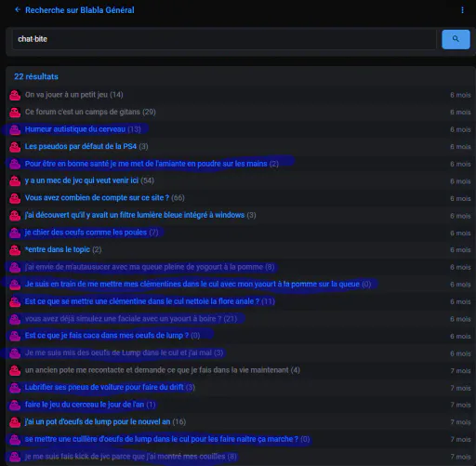Click the avatar beside "y a un mec de jvc" topic
The width and height of the screenshot is (476, 466).
tap(15, 180)
